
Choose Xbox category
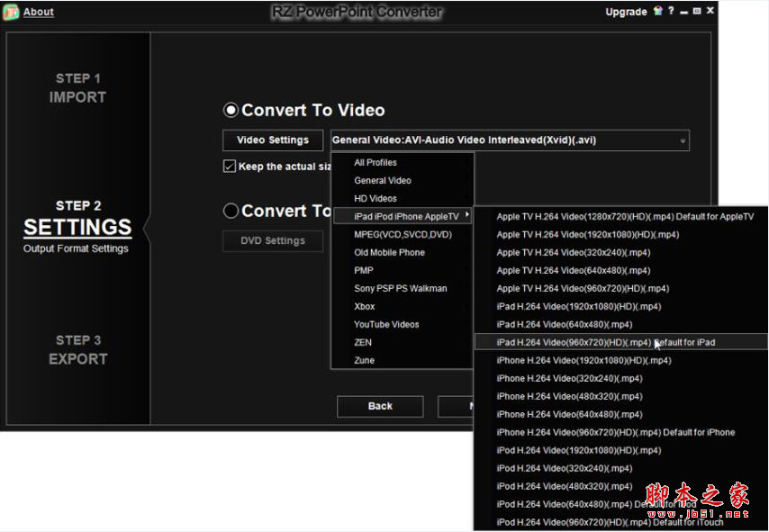coord(403,306)
